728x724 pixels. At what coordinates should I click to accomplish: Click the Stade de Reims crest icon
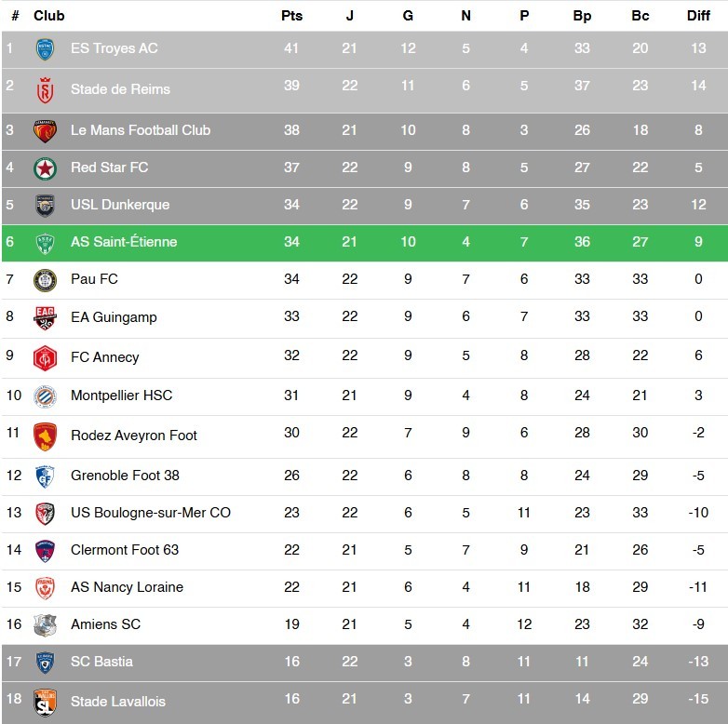(x=45, y=90)
